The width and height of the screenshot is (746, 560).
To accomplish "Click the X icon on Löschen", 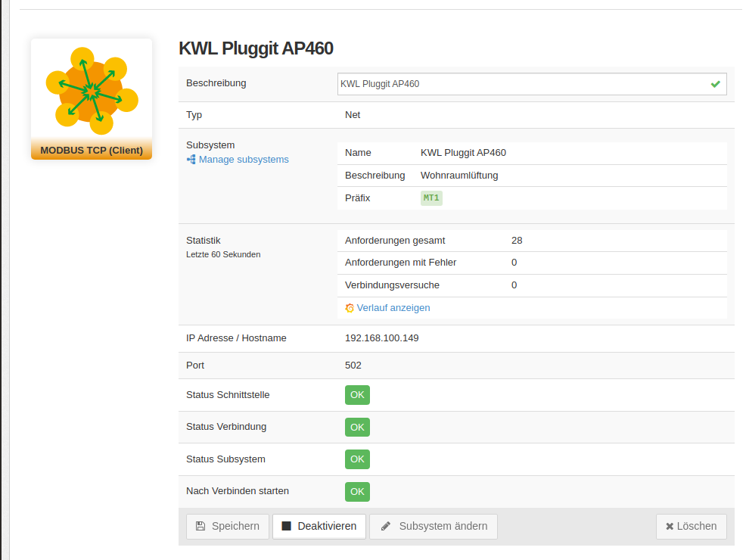I will click(x=670, y=526).
